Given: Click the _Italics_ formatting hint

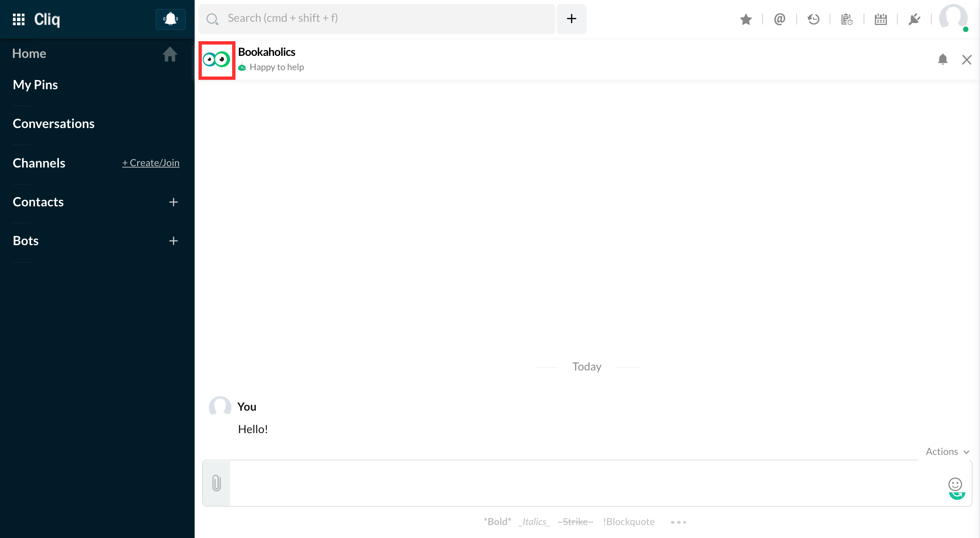Looking at the screenshot, I should coord(534,522).
